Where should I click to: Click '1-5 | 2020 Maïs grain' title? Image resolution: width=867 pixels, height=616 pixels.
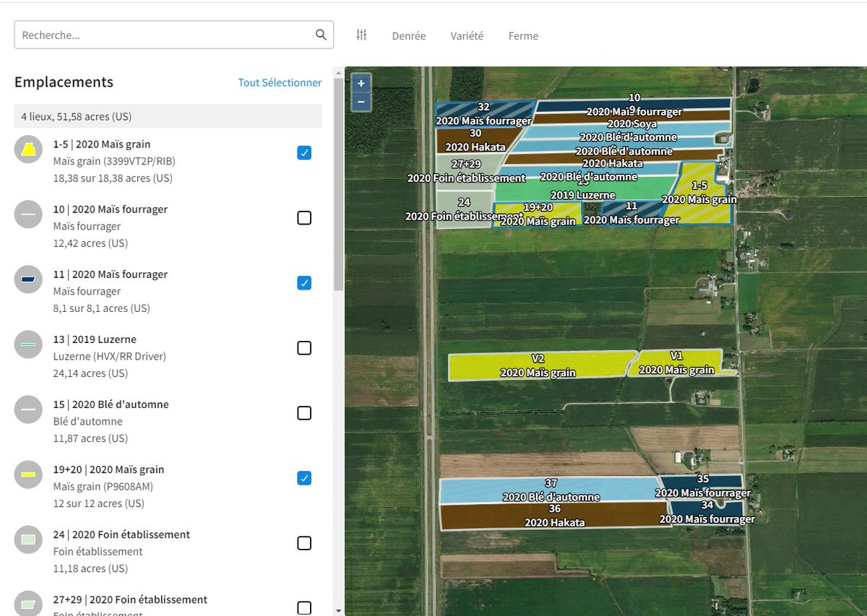[102, 144]
